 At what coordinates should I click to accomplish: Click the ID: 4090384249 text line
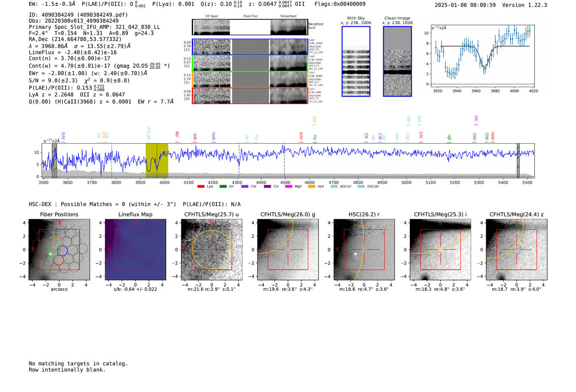click(78, 15)
